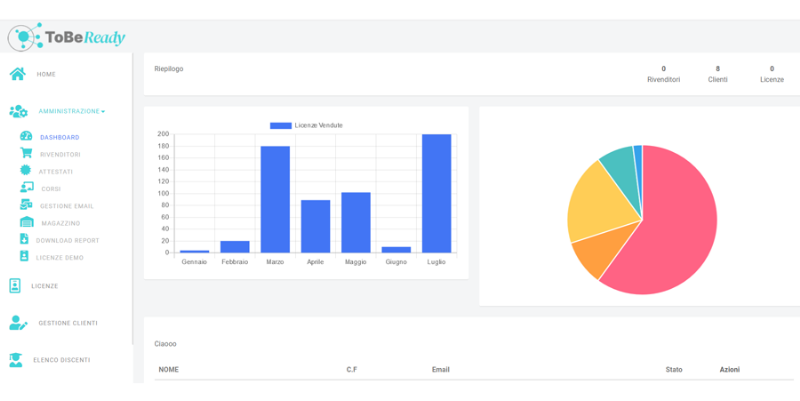Click the Magazzino warehouse icon
Image resolution: width=800 pixels, height=401 pixels.
click(x=27, y=222)
